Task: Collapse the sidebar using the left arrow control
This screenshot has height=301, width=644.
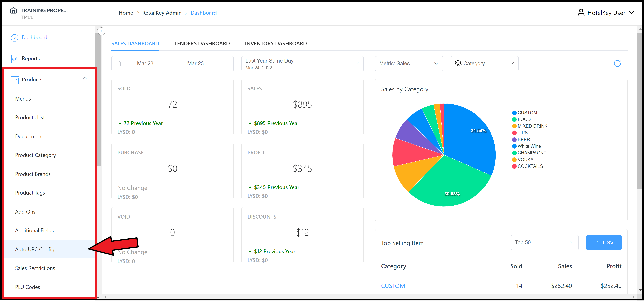Action: tap(101, 31)
